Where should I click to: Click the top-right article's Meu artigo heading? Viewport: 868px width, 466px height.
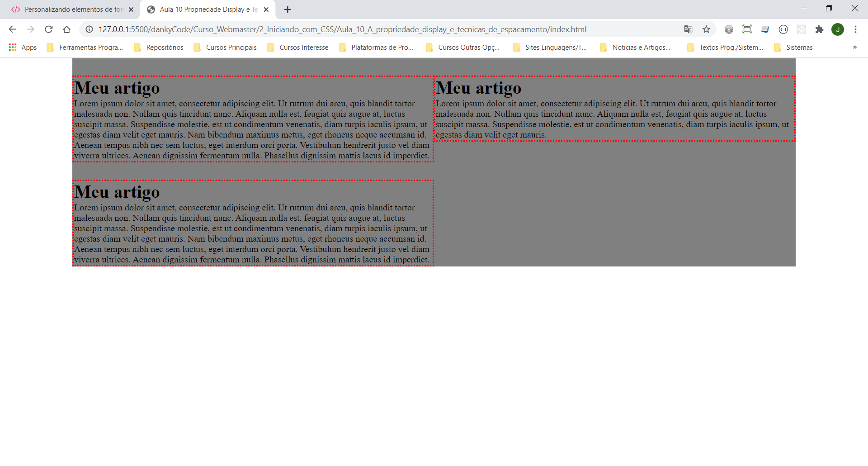479,88
